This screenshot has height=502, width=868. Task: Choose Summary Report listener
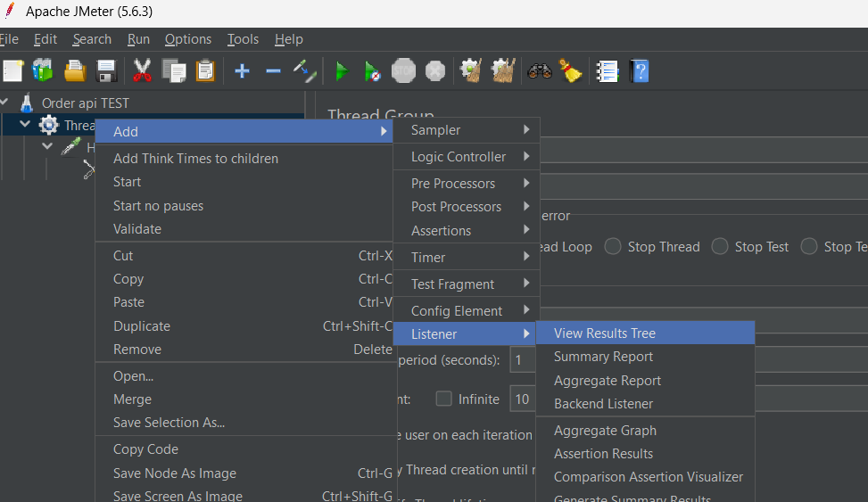[x=646, y=357]
